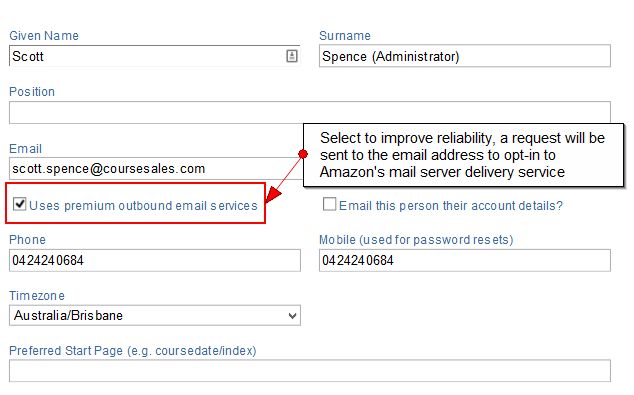The image size is (634, 395).
Task: Click the Mobile number input field
Action: click(x=465, y=260)
